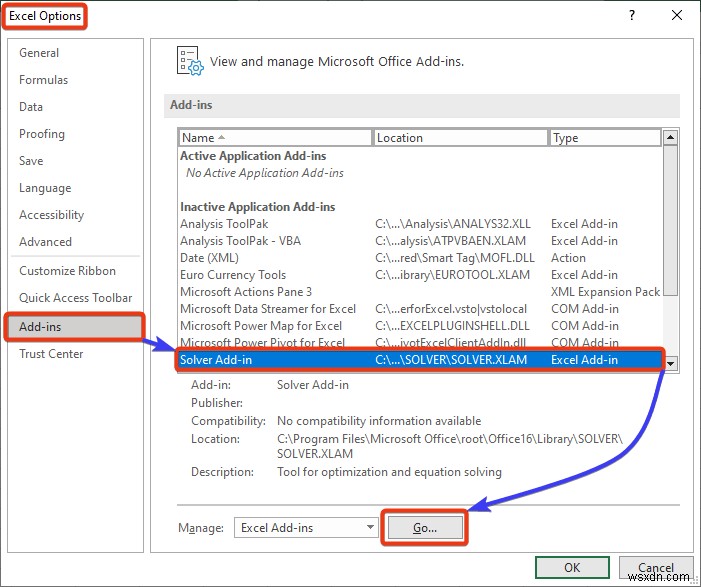
Task: Click the EUROTOOL.XLAM location cell
Action: (452, 274)
